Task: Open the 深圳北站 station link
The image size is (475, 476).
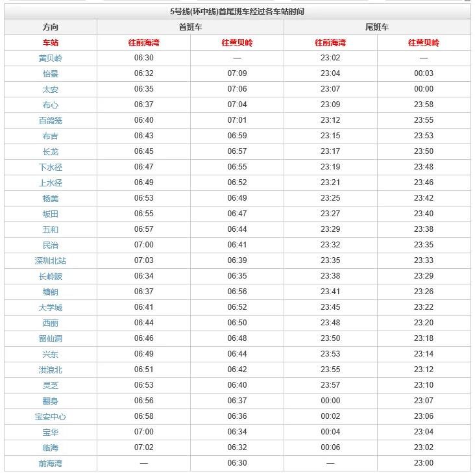Action: 51,261
